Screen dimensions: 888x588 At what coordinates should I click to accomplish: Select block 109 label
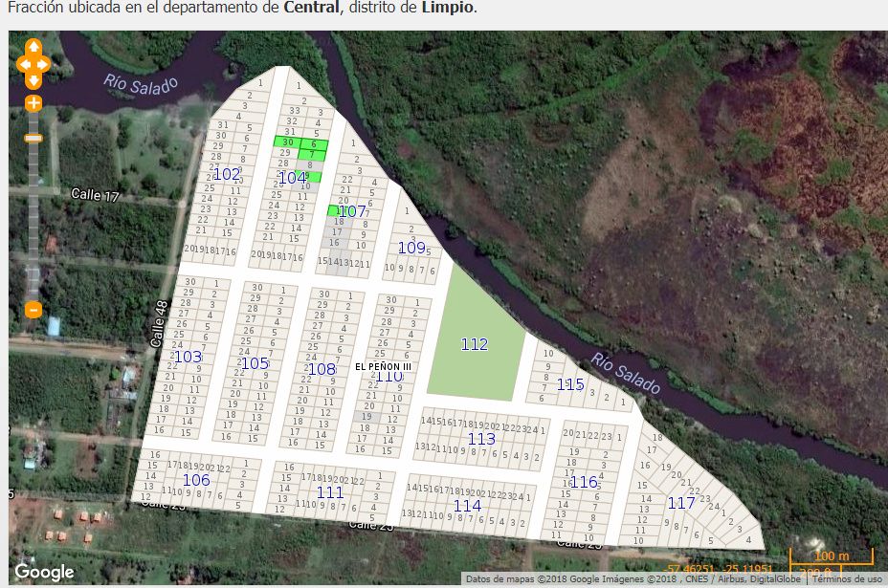[411, 248]
